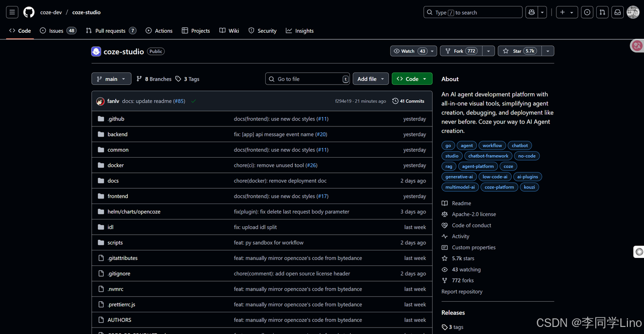Viewport: 644px width, 334px height.
Task: Open the Wiki tab
Action: point(229,31)
